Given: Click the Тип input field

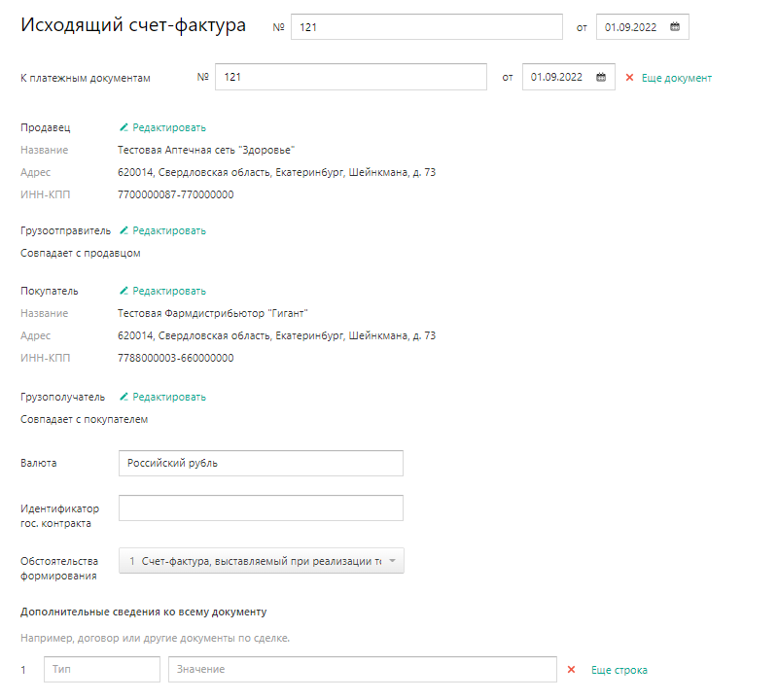Looking at the screenshot, I should 101,670.
